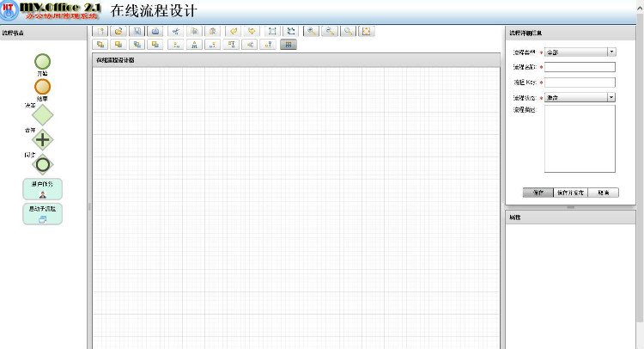Screen dimensions: 644x349
Task: Select the orange end event node 结束
Action: point(42,87)
